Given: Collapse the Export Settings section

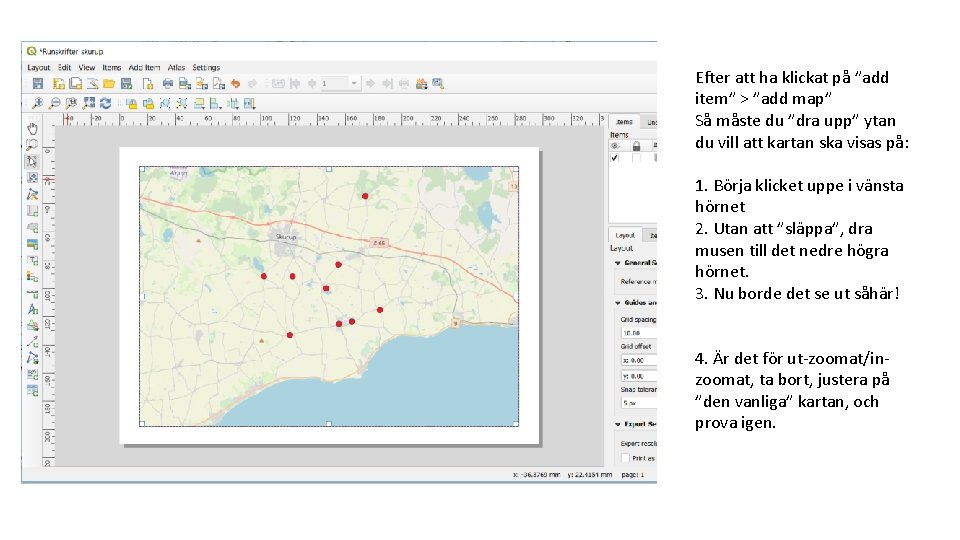Looking at the screenshot, I should pos(617,424).
